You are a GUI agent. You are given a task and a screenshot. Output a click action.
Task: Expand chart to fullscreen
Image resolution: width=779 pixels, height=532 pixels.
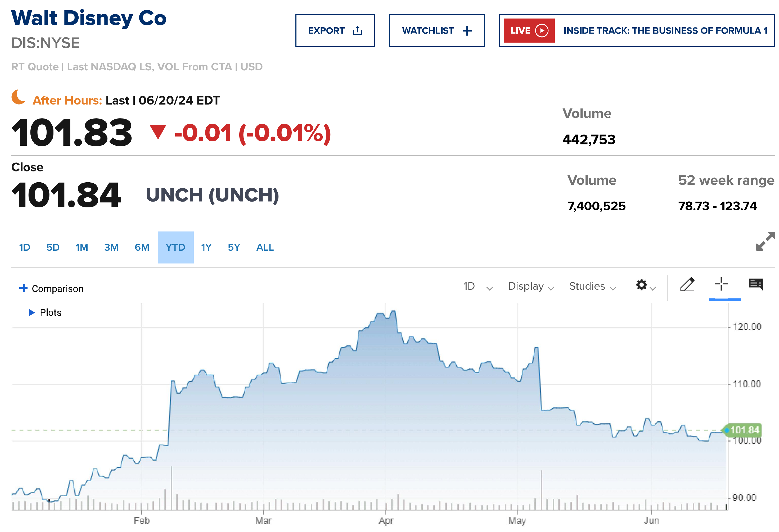tap(765, 241)
